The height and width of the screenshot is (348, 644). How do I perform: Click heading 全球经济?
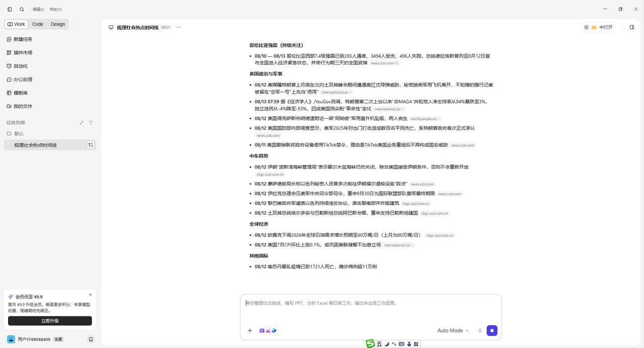[x=259, y=224]
